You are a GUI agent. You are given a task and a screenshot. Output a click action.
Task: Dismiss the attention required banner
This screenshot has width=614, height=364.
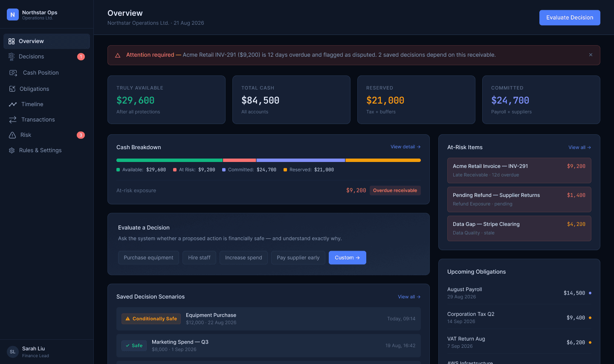[x=591, y=55]
